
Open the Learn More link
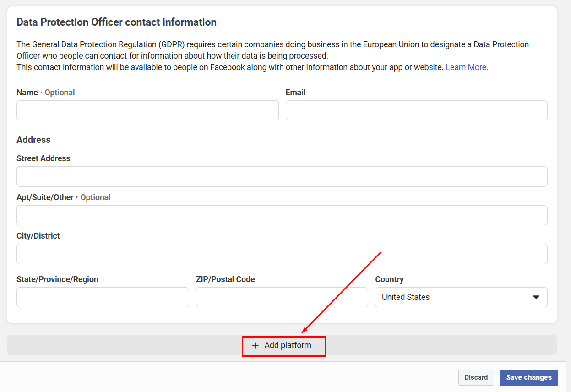[x=467, y=67]
